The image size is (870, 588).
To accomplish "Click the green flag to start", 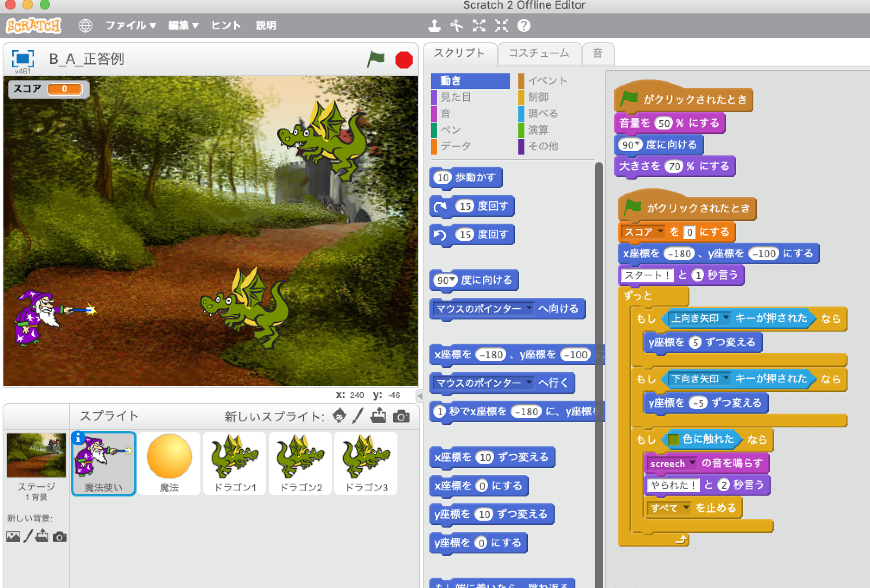I will (x=375, y=59).
